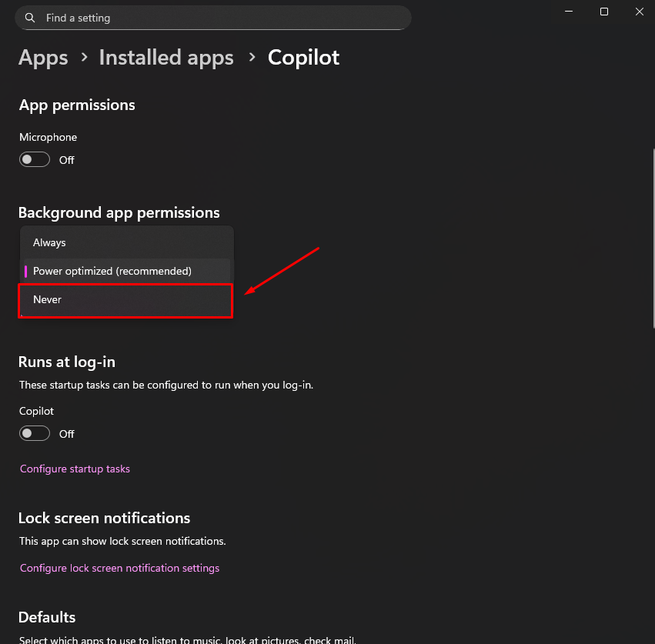Click the Off label beside Microphone toggle
655x644 pixels.
coord(67,160)
